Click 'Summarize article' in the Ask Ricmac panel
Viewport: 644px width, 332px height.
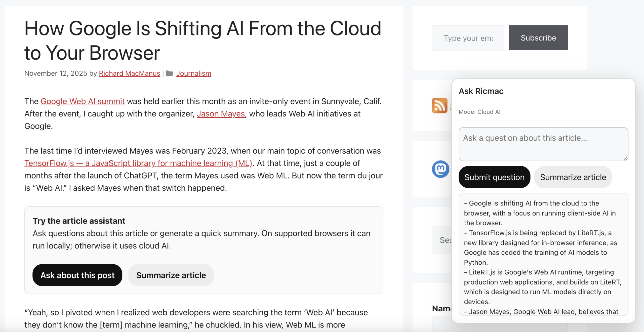click(573, 177)
